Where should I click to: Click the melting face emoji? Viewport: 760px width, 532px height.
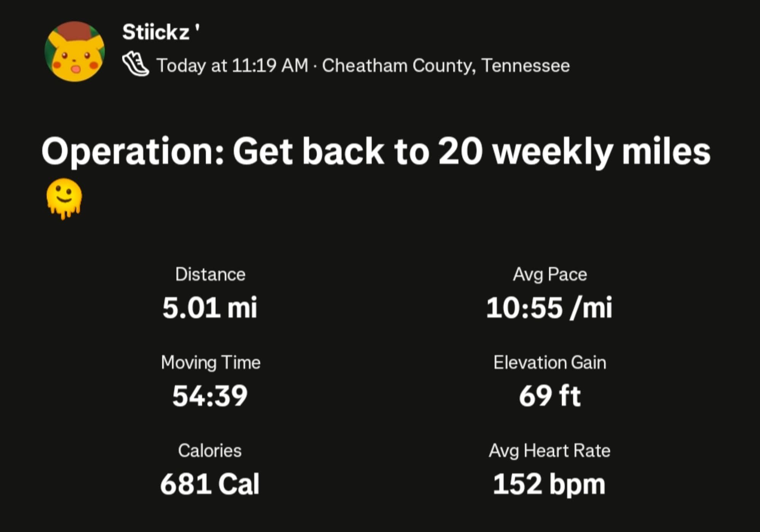tap(64, 198)
